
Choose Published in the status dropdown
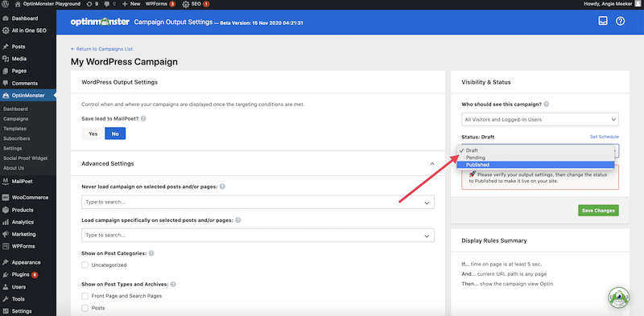pos(535,165)
